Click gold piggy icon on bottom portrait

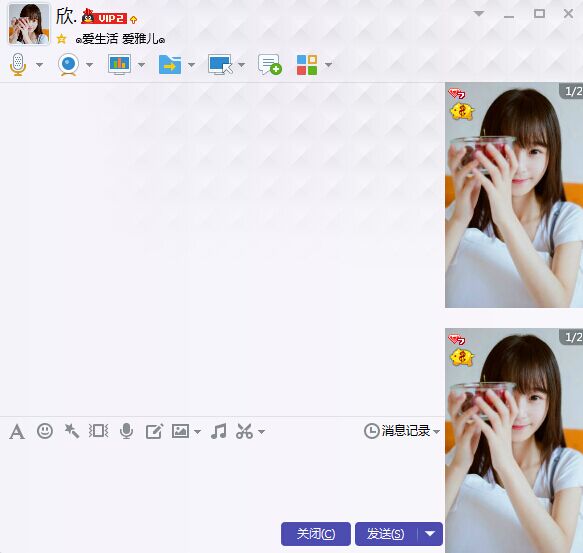462,358
